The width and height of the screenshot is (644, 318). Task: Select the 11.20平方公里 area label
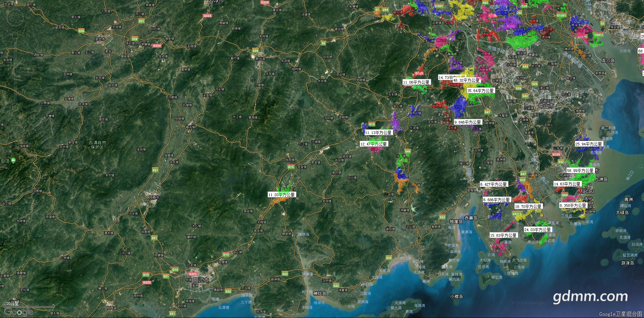(x=281, y=195)
